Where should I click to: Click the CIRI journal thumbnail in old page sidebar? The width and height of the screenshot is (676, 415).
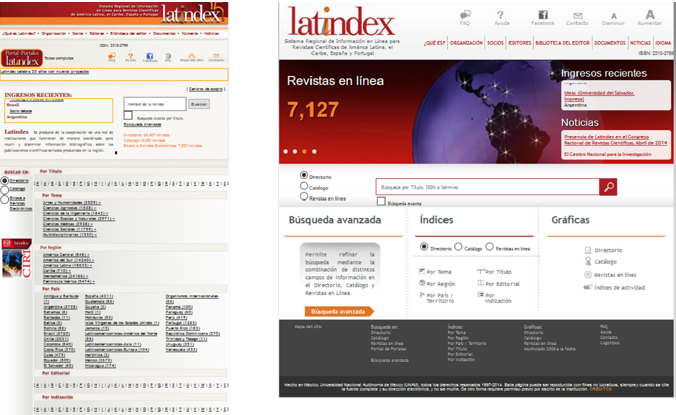(x=16, y=258)
